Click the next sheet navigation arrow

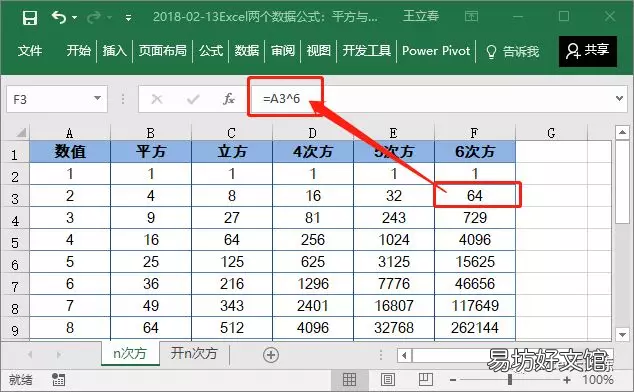tap(59, 355)
